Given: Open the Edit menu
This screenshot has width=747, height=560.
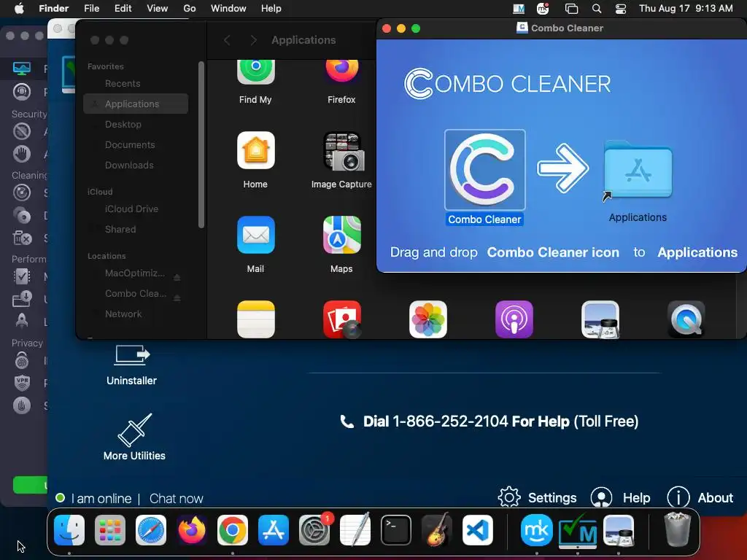Looking at the screenshot, I should click(123, 8).
